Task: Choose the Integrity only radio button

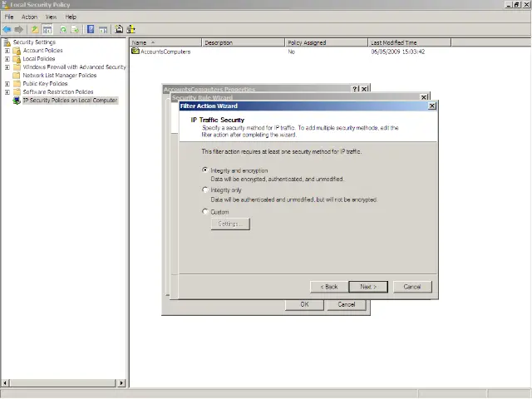Action: [206, 190]
